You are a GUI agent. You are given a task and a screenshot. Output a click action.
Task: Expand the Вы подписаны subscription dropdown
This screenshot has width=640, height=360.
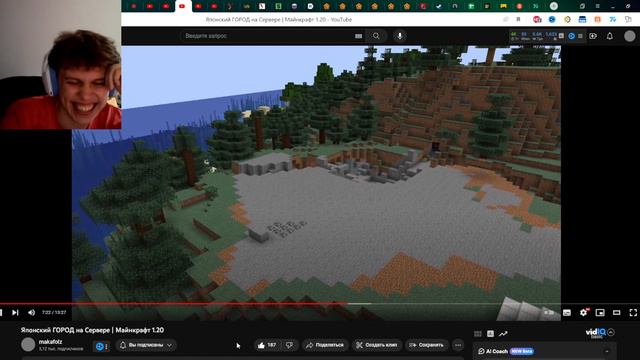click(x=146, y=345)
